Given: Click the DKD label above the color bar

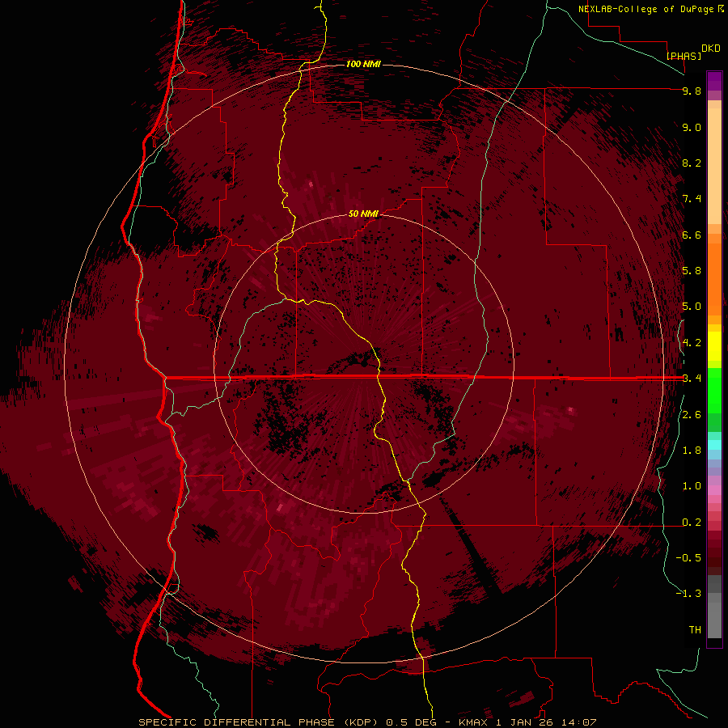Looking at the screenshot, I should click(x=711, y=49).
